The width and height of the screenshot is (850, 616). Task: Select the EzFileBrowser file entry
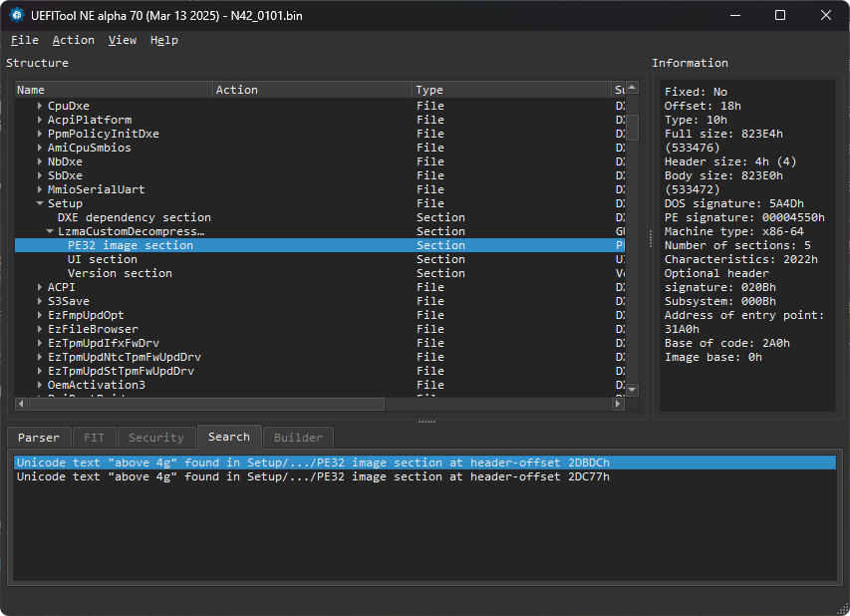(320, 329)
